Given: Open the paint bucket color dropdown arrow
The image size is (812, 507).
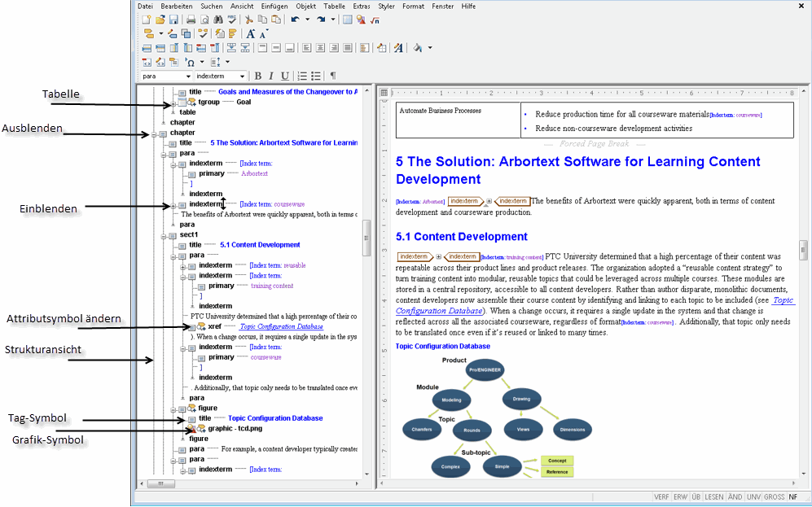Looking at the screenshot, I should [430, 48].
